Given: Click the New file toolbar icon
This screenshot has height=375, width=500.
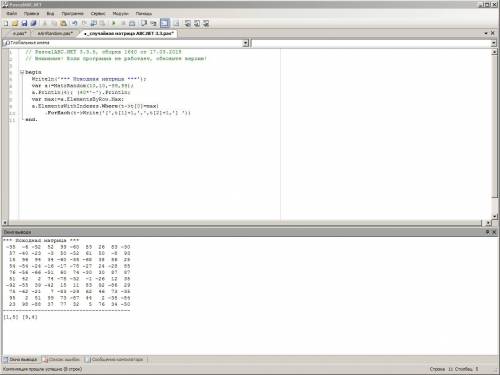Looking at the screenshot, I should [6, 23].
